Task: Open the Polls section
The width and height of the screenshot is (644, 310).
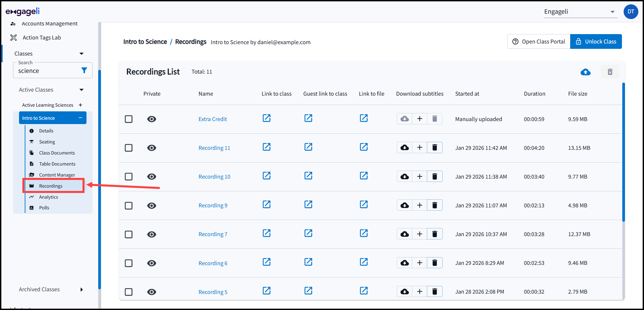Action: click(x=43, y=207)
